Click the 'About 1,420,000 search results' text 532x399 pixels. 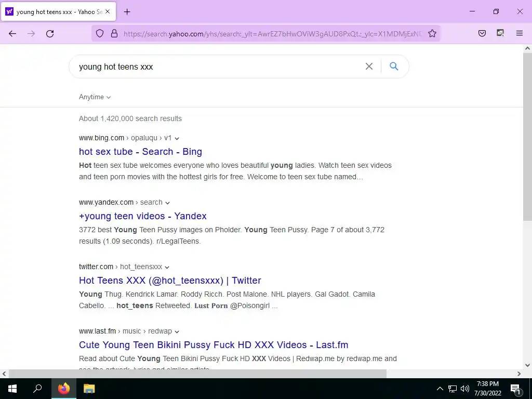[x=130, y=119]
